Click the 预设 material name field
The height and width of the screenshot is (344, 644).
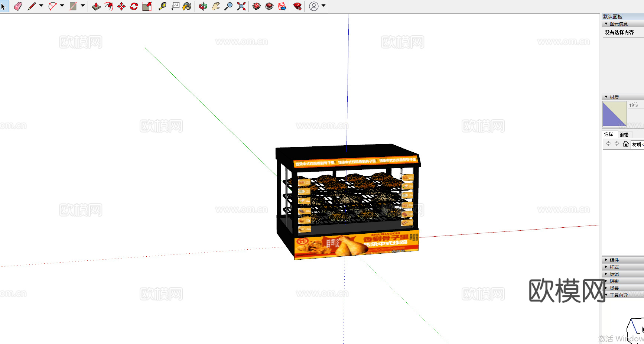tap(636, 105)
